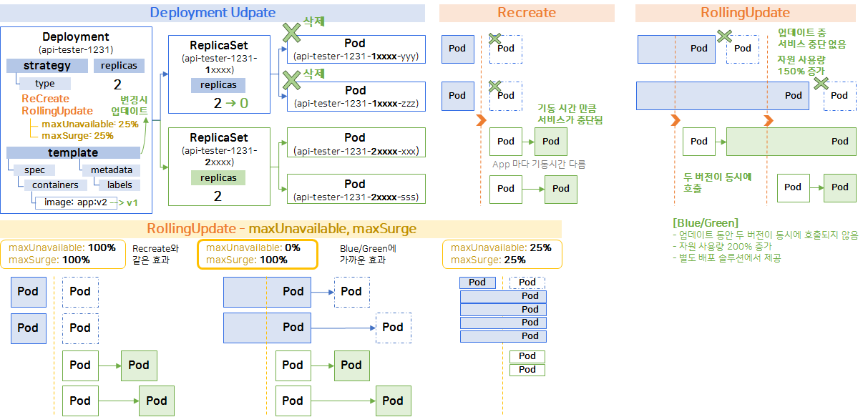
Task: Click the 'strategy' label in the Deployment box
Action: (47, 66)
